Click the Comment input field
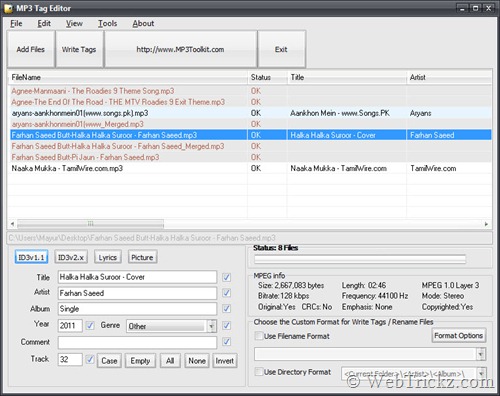 (x=137, y=342)
